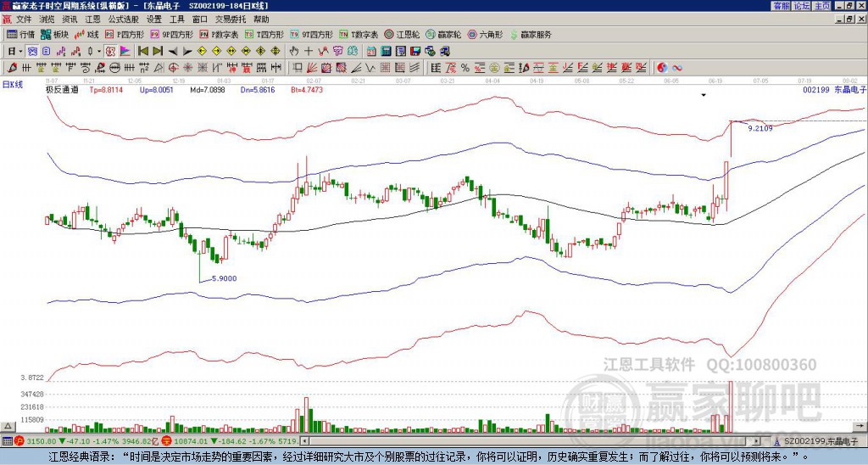Open the 9P四方形 tool
868x465 pixels.
pos(172,34)
